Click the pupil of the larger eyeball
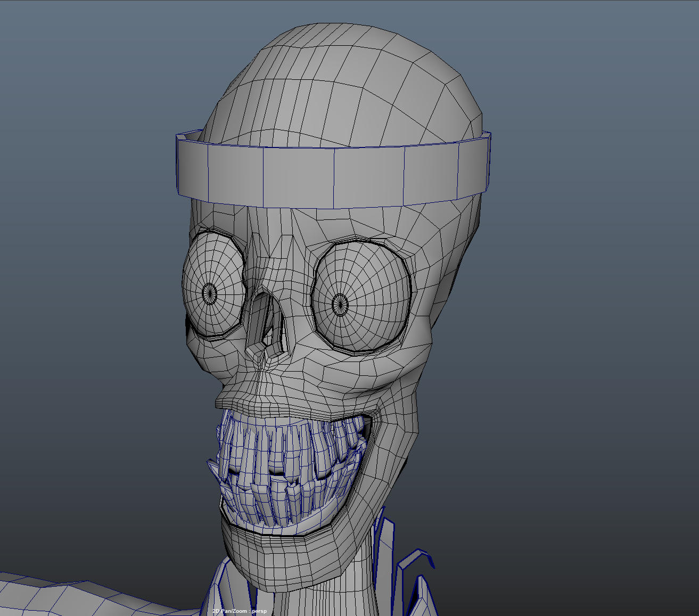This screenshot has height=616, width=699. (x=340, y=305)
